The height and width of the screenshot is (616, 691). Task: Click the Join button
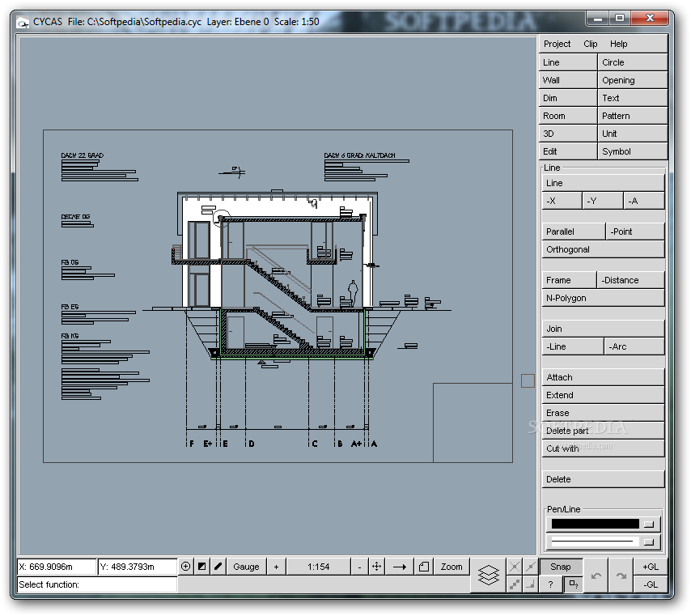[x=603, y=329]
